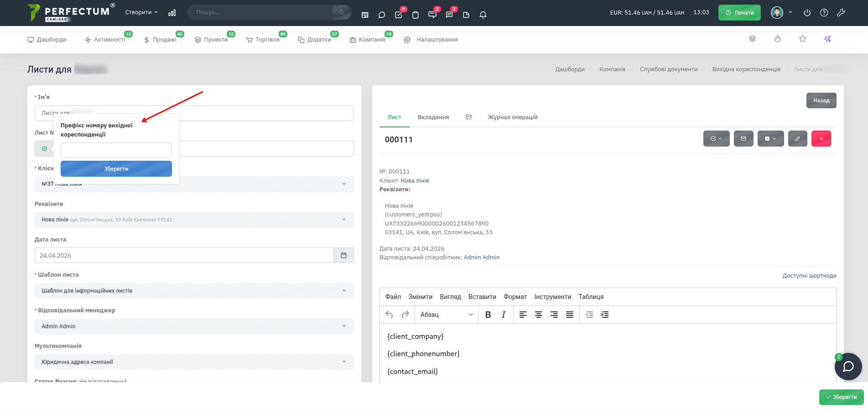This screenshot has width=868, height=410.
Task: Click the prefix number input field
Action: point(116,150)
